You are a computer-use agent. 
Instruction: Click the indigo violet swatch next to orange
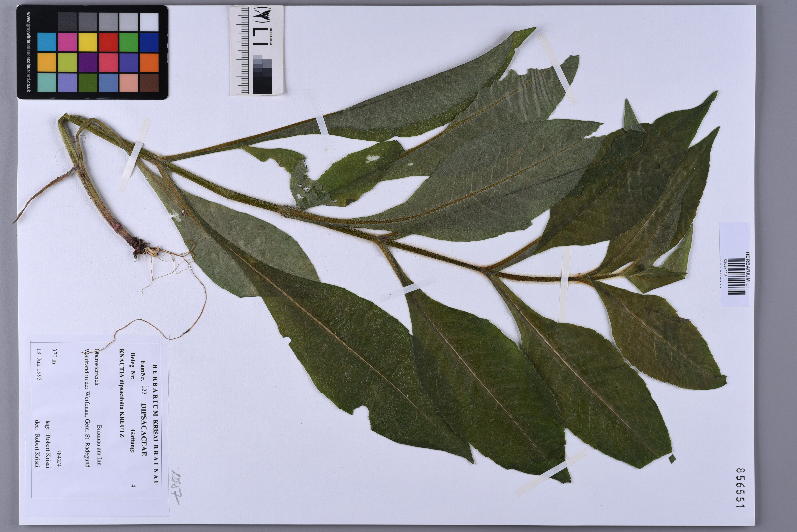(x=129, y=62)
